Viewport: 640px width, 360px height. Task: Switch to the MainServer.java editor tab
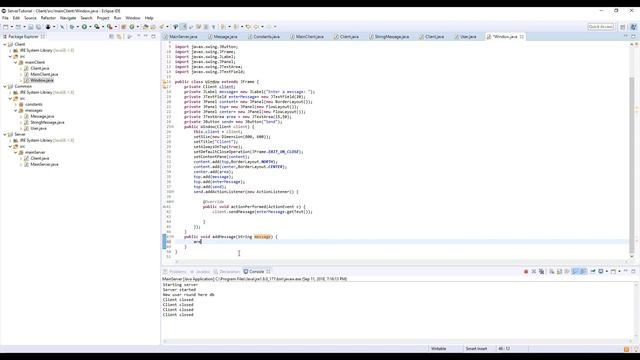pos(180,37)
